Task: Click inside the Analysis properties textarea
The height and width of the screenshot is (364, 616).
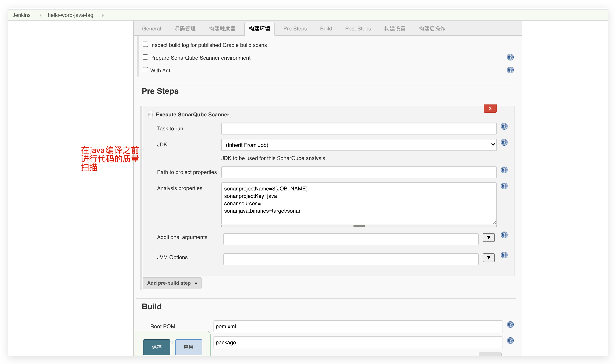Action: (x=359, y=203)
